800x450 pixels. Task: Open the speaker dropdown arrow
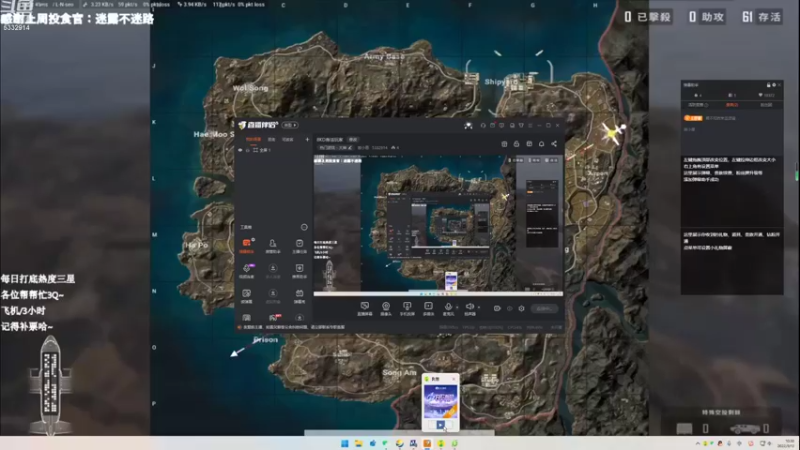pos(479,307)
